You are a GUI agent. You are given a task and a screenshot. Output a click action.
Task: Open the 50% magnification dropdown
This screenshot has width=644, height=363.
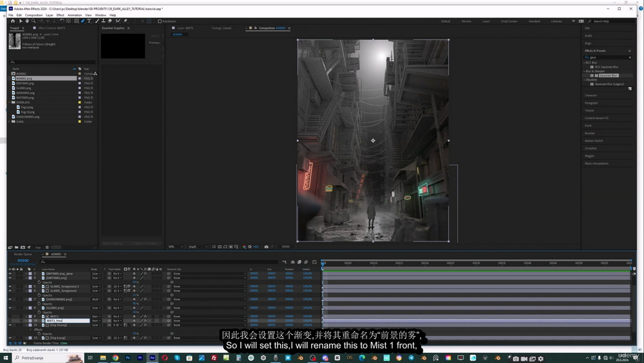click(x=175, y=247)
